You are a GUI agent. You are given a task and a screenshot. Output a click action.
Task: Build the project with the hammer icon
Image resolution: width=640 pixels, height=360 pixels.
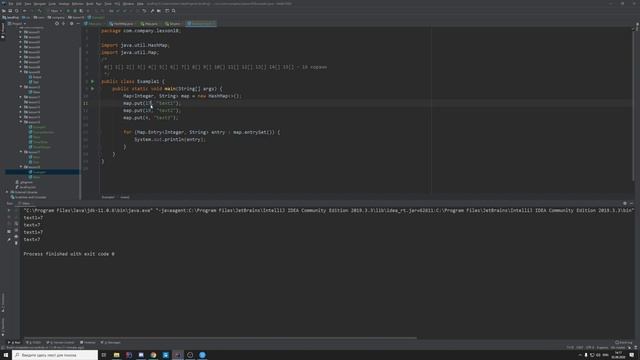coord(40,11)
